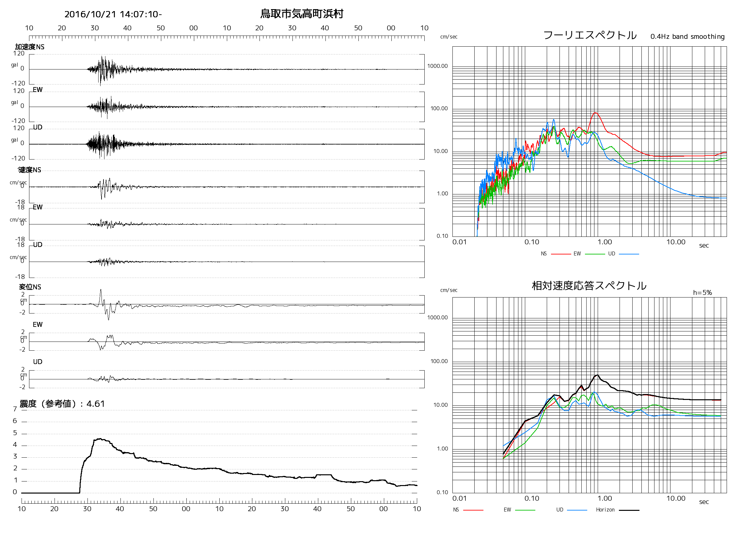This screenshot has height=534, width=756.
Task: Click the EW label of velocity trace
Action: click(38, 207)
